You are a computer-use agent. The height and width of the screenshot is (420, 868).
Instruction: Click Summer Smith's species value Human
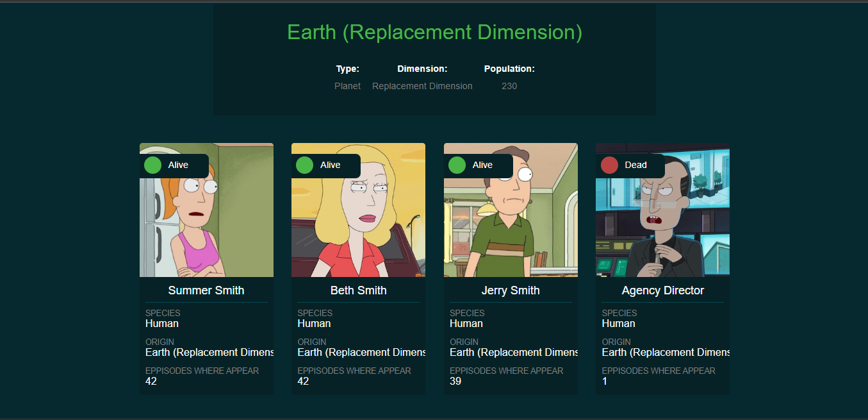pyautogui.click(x=162, y=324)
